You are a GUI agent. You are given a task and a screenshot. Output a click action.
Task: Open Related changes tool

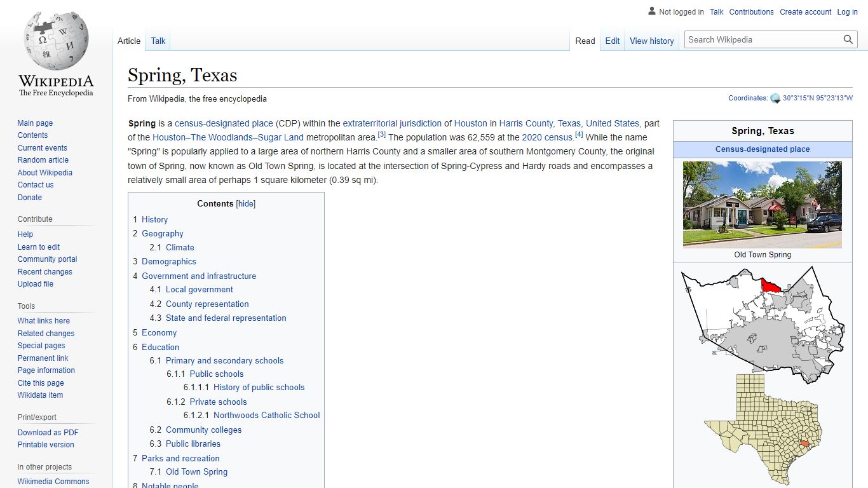pyautogui.click(x=46, y=334)
